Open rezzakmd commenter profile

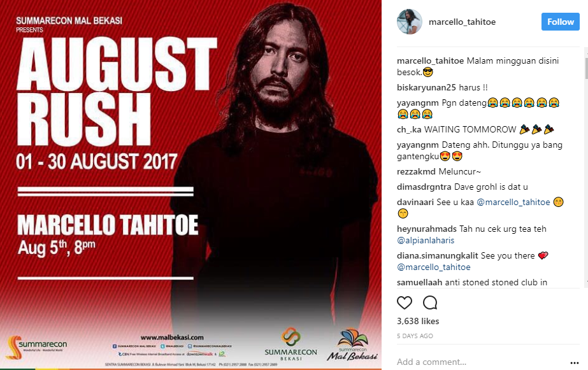[416, 172]
